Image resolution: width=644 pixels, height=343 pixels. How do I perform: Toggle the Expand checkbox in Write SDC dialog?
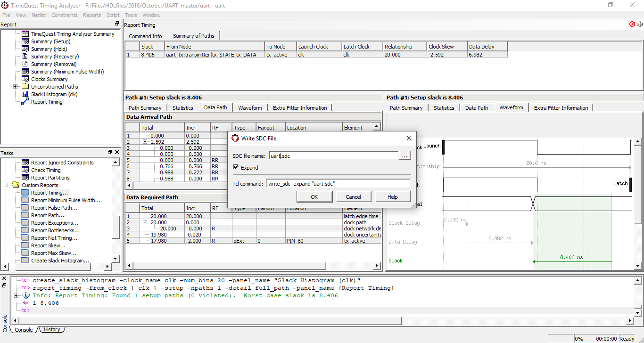coord(236,167)
